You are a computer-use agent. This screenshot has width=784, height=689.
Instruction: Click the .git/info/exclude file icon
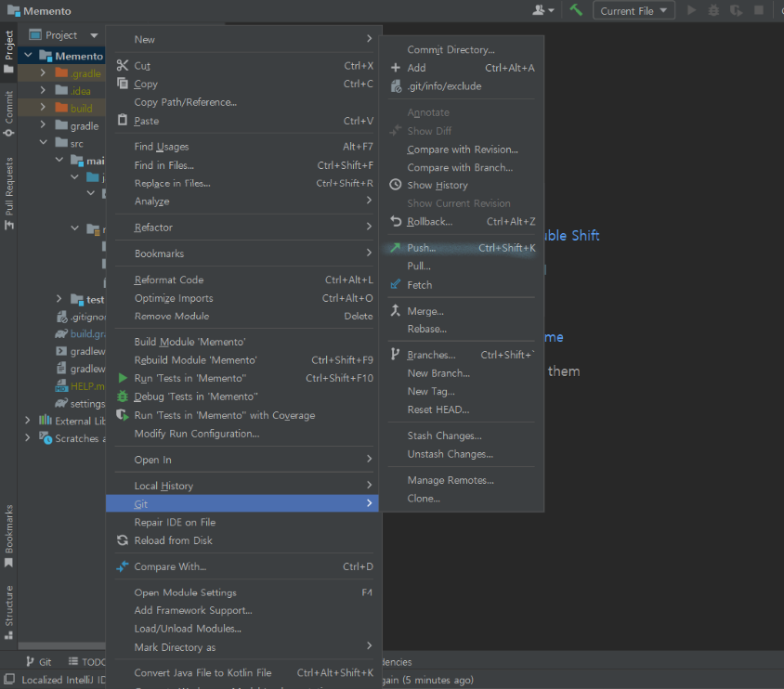pos(396,86)
